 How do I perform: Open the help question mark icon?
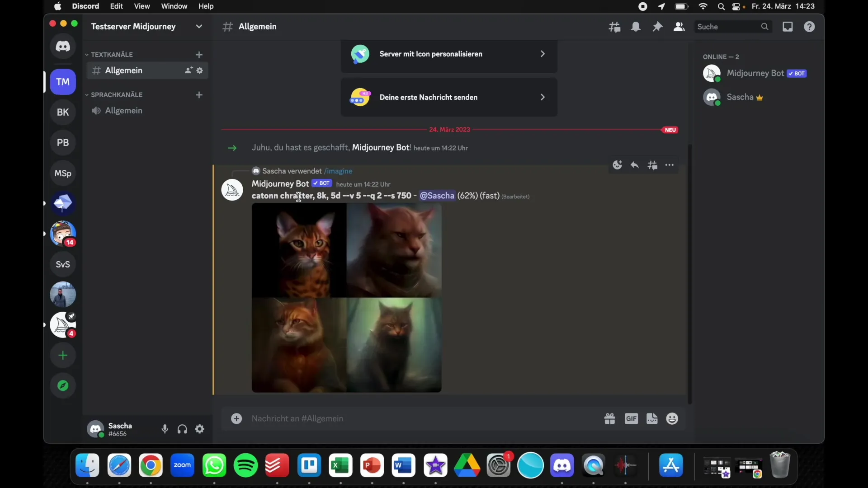[x=810, y=27]
